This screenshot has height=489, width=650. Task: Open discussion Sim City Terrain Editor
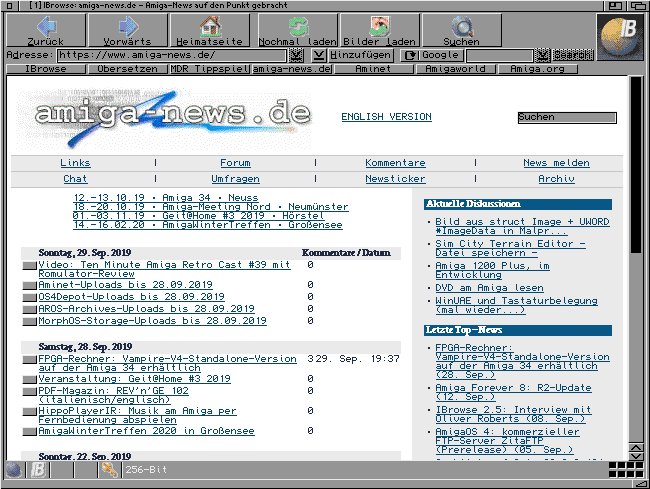[510, 248]
